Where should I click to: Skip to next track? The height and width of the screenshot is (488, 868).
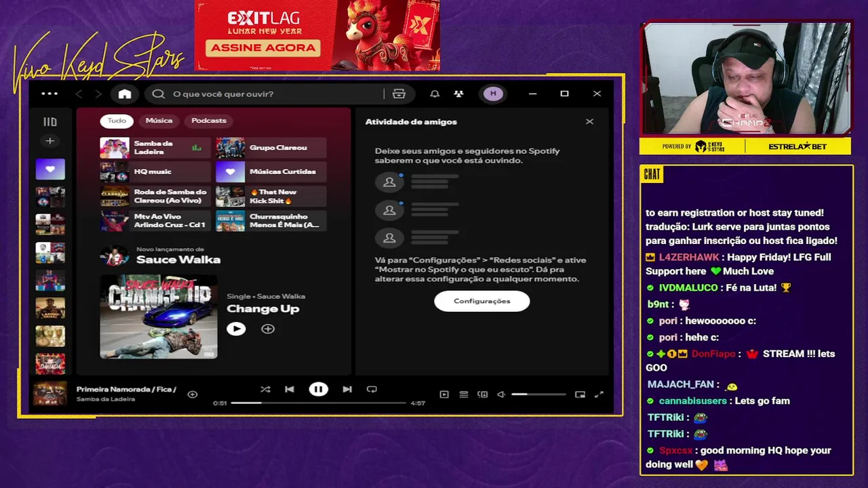[347, 389]
